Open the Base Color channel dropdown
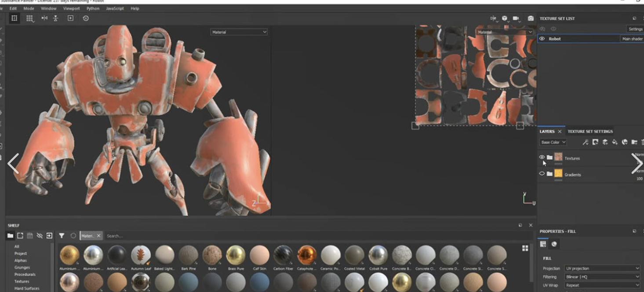 553,142
